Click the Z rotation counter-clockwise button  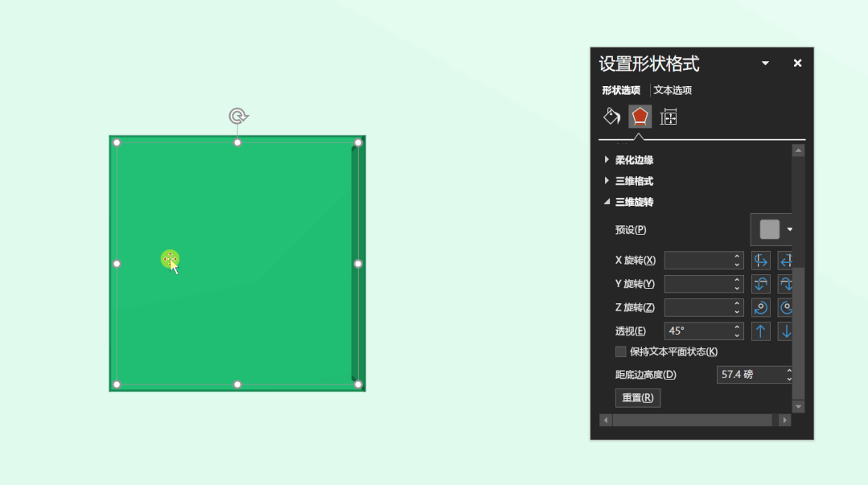point(785,308)
